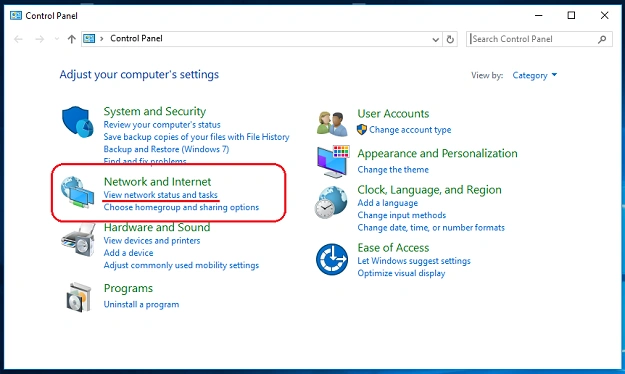
Task: Close the Control Panel window
Action: coord(604,16)
